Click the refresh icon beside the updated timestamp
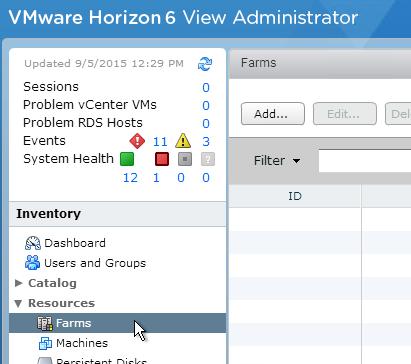The height and width of the screenshot is (364, 411). [205, 64]
